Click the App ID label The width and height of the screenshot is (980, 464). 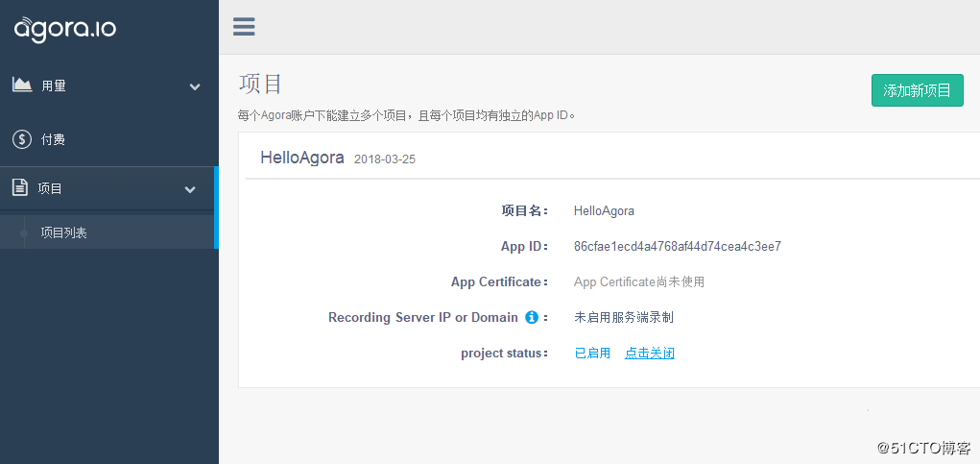[524, 246]
